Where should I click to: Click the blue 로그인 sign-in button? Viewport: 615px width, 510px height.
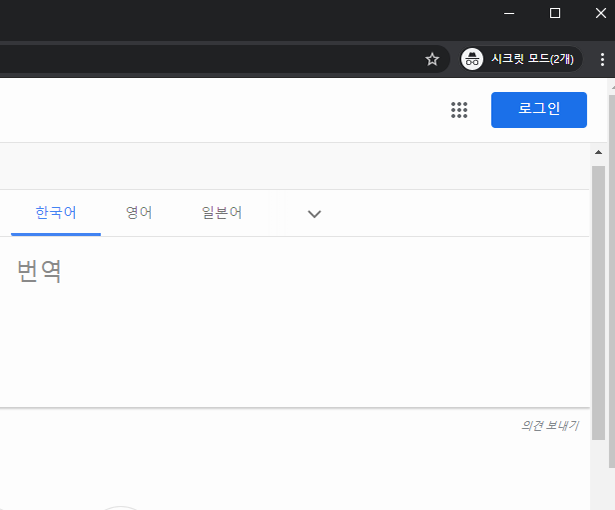point(539,110)
